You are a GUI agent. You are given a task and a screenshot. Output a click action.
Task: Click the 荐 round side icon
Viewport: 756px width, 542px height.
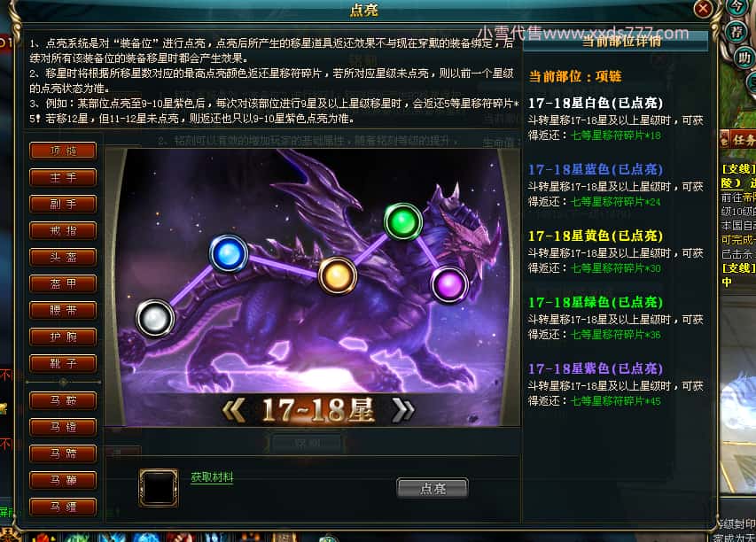click(736, 32)
